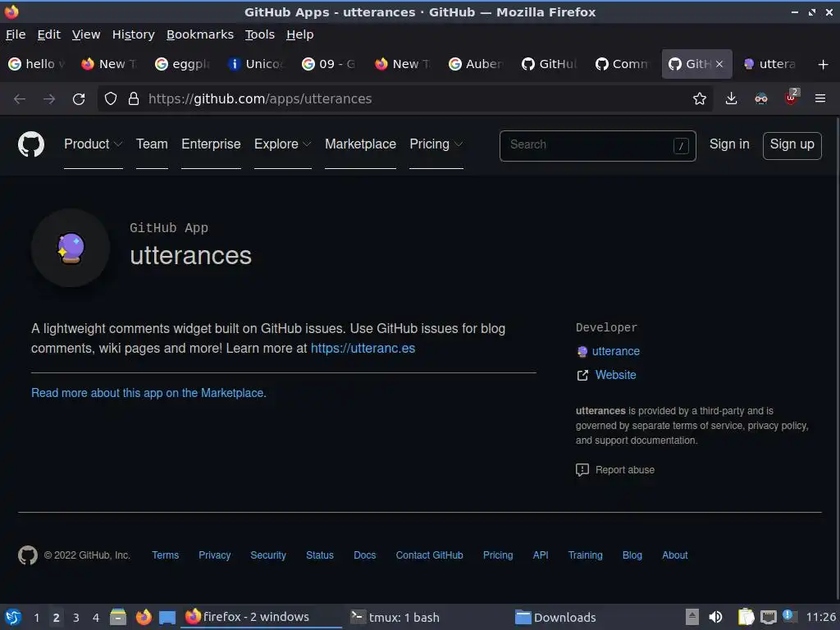Click the external link icon beside Website
The image size is (840, 630).
tap(582, 375)
